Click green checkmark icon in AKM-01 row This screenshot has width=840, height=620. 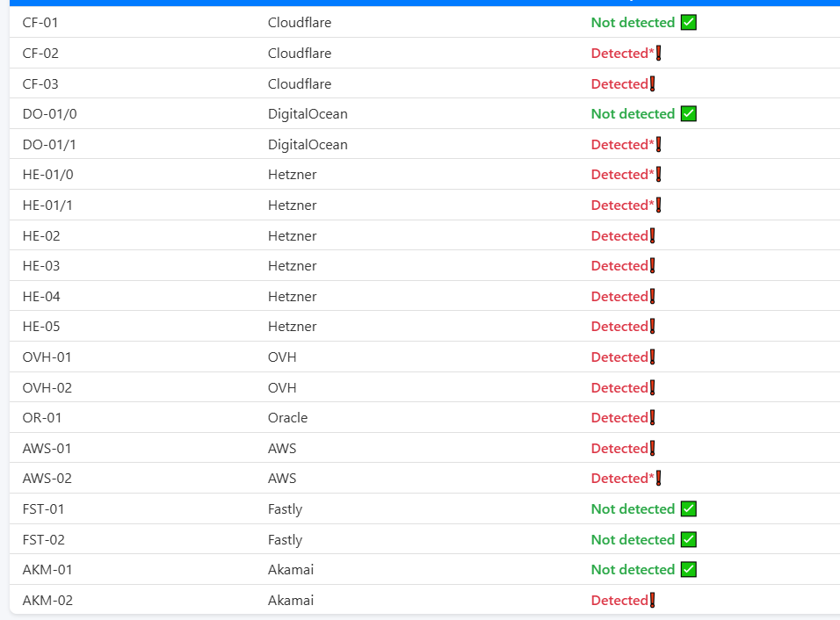click(x=689, y=570)
